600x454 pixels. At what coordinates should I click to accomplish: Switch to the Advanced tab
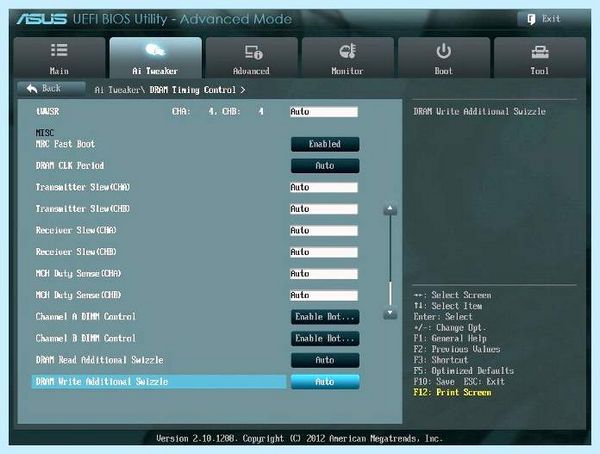point(251,58)
